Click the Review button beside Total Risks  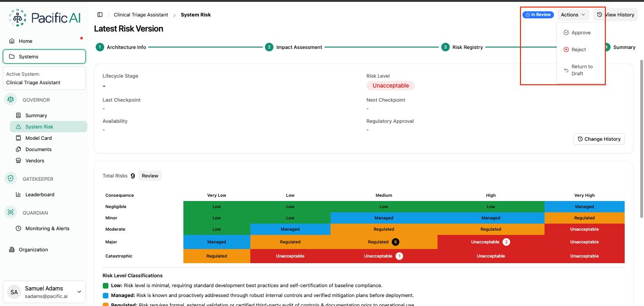[x=150, y=176]
